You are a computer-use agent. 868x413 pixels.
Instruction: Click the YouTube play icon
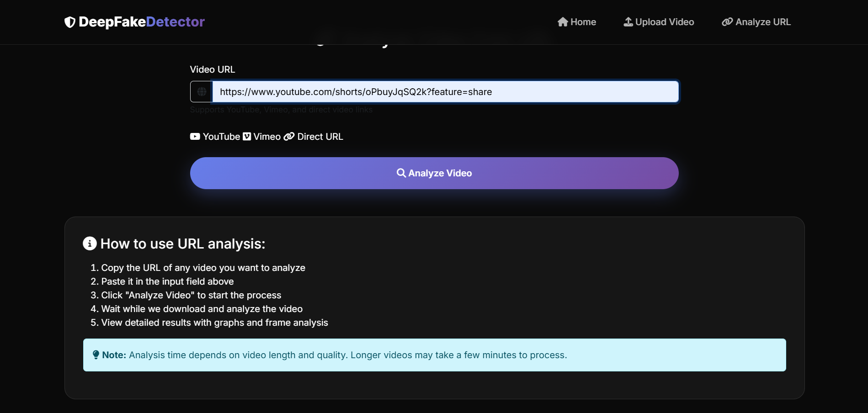coord(195,137)
